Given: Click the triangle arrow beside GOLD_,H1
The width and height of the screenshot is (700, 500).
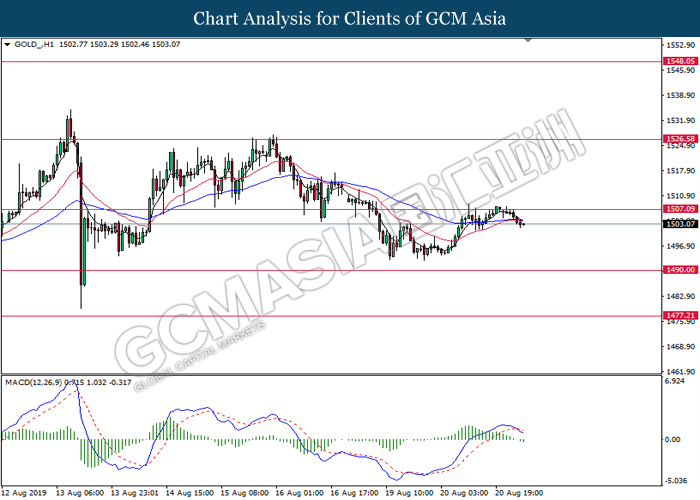Looking at the screenshot, I should click(8, 45).
